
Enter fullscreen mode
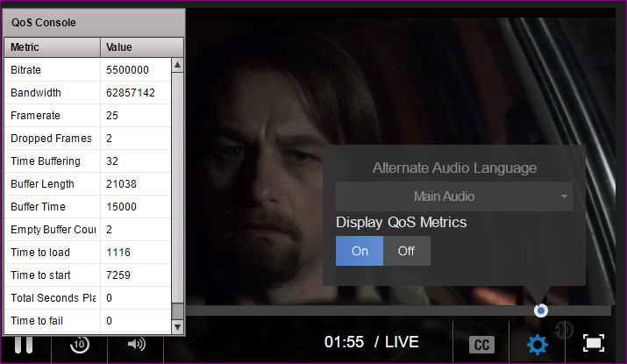(594, 344)
